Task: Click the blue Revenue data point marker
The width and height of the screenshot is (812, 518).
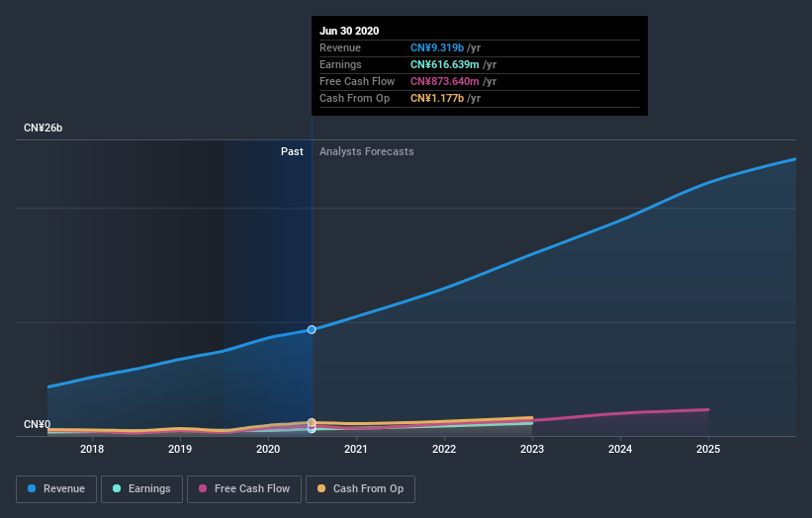Action: point(312,329)
